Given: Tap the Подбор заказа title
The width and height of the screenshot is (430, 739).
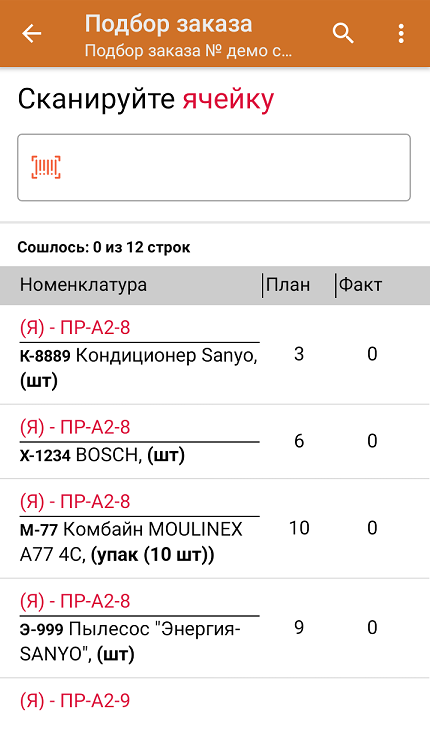Looking at the screenshot, I should (168, 24).
